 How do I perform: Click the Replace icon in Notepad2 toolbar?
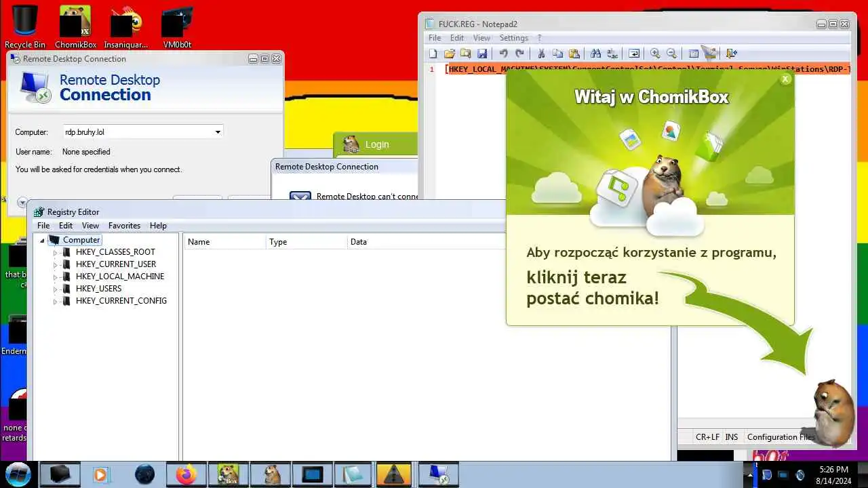pyautogui.click(x=612, y=54)
